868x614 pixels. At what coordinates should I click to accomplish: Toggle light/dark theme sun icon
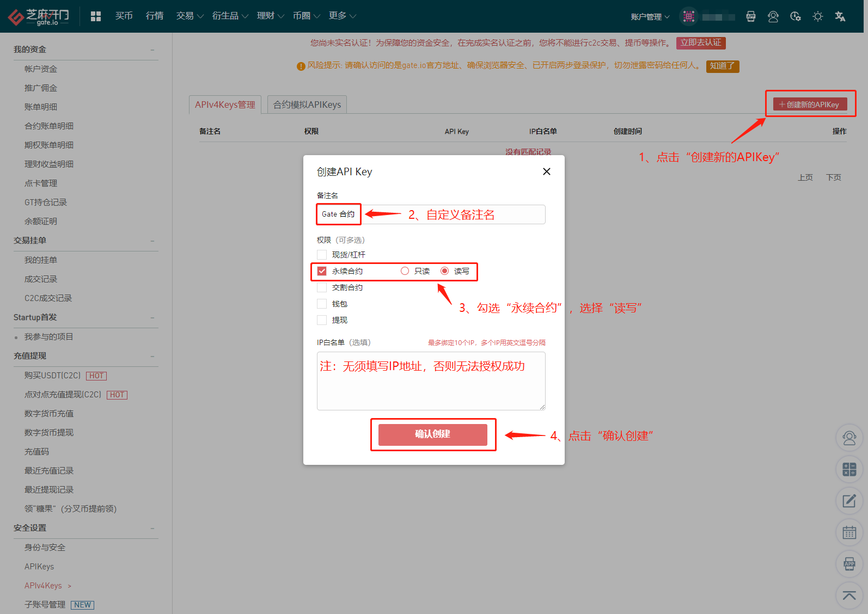point(818,16)
